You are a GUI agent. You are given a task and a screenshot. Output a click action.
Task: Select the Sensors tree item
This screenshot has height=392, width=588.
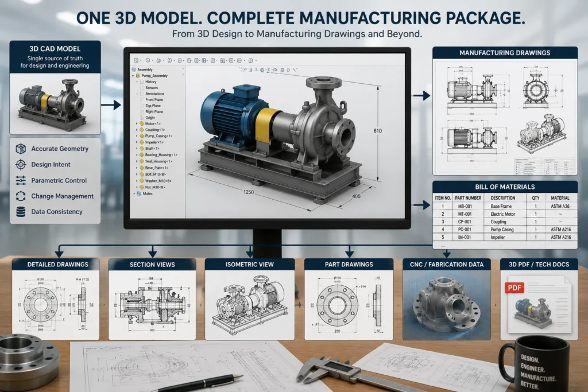click(x=152, y=88)
